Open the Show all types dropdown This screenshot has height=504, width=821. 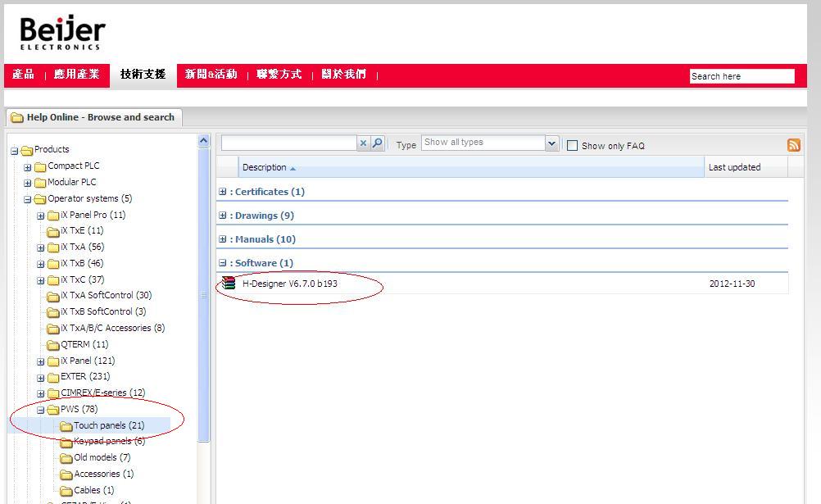(x=551, y=143)
